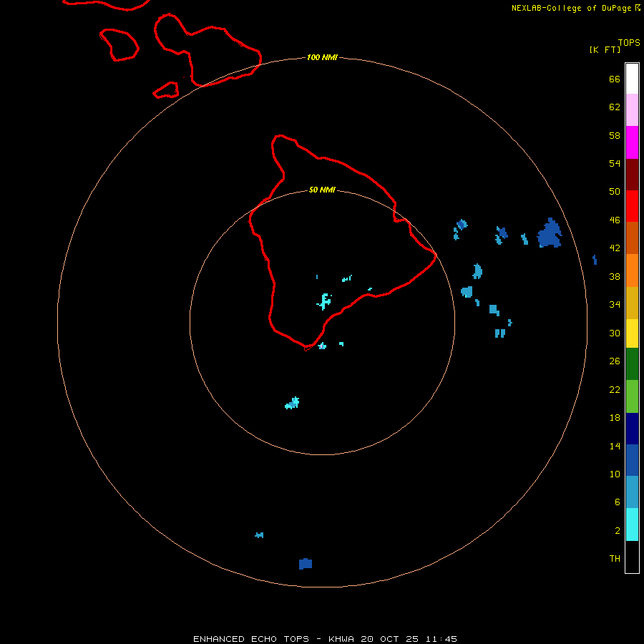Click the light pink 62 kft legend swatch

[632, 109]
